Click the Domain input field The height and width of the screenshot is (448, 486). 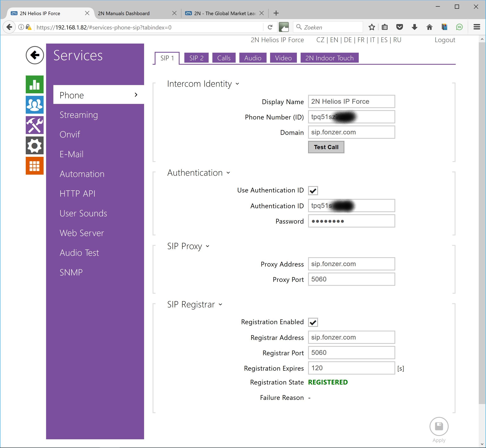[351, 132]
